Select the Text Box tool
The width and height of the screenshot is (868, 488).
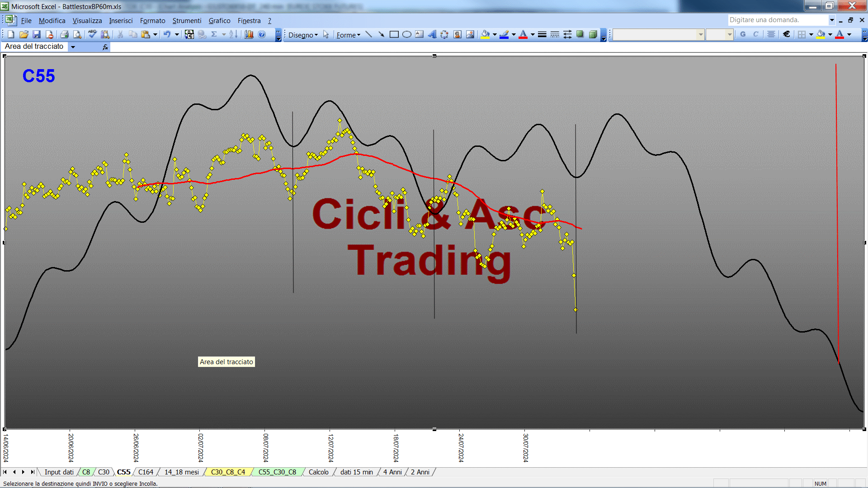(420, 34)
